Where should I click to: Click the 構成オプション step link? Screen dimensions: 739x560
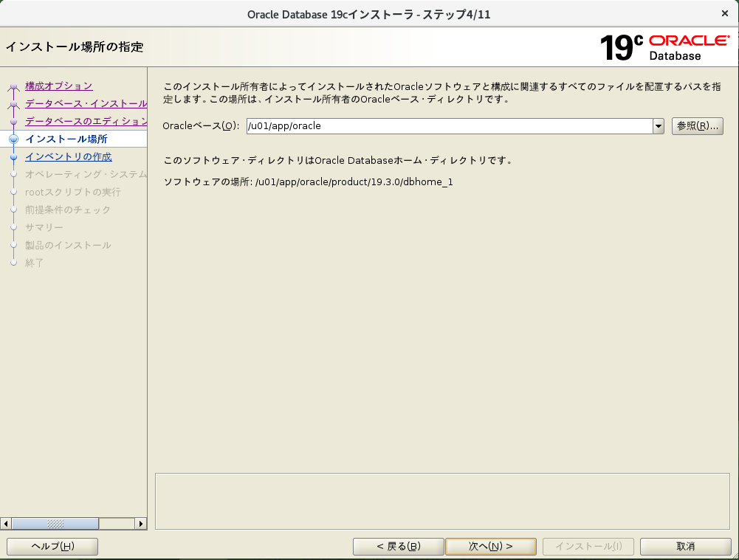58,86
